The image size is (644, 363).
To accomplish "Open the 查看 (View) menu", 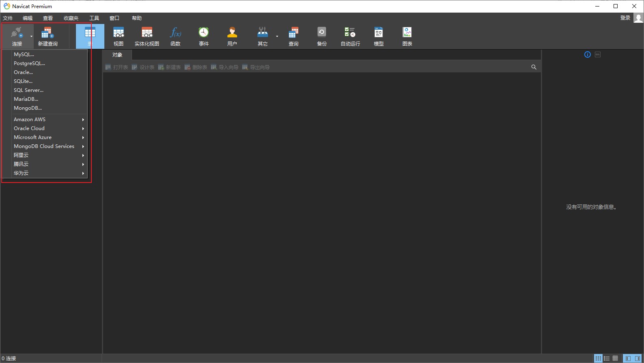I will (48, 18).
